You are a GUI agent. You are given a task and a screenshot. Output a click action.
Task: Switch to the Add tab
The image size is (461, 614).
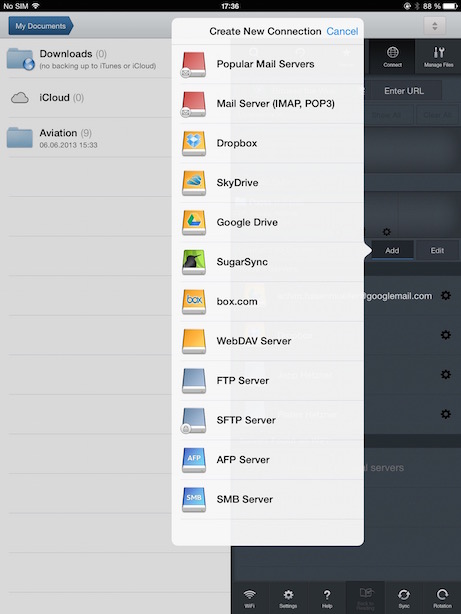[x=392, y=250]
